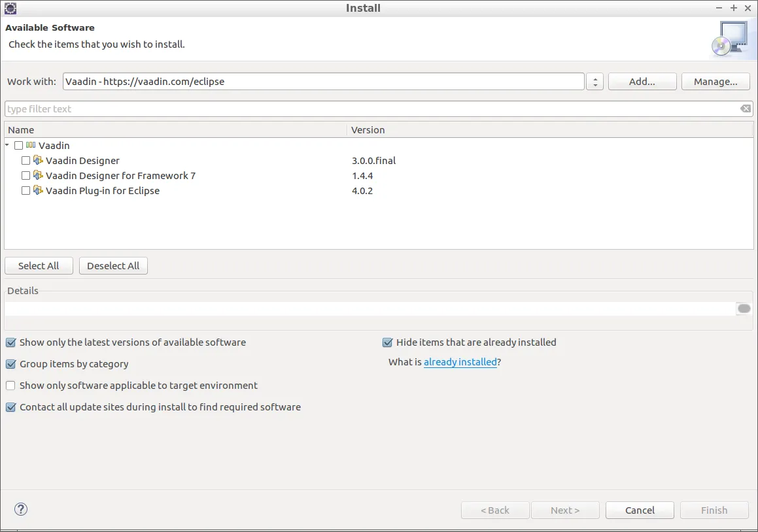Click the Vaadin category folder icon
The width and height of the screenshot is (758, 532).
pyautogui.click(x=31, y=145)
